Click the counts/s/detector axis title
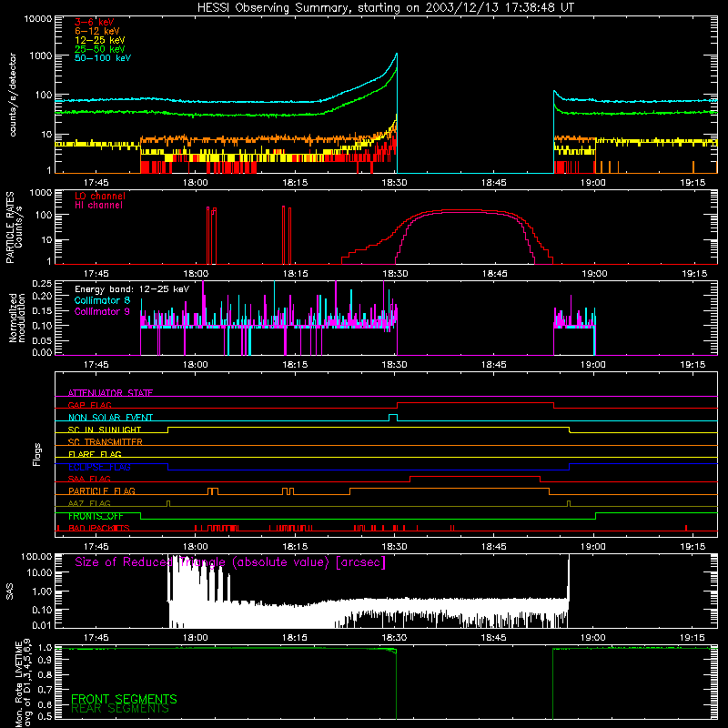728x728 pixels. coord(13,95)
